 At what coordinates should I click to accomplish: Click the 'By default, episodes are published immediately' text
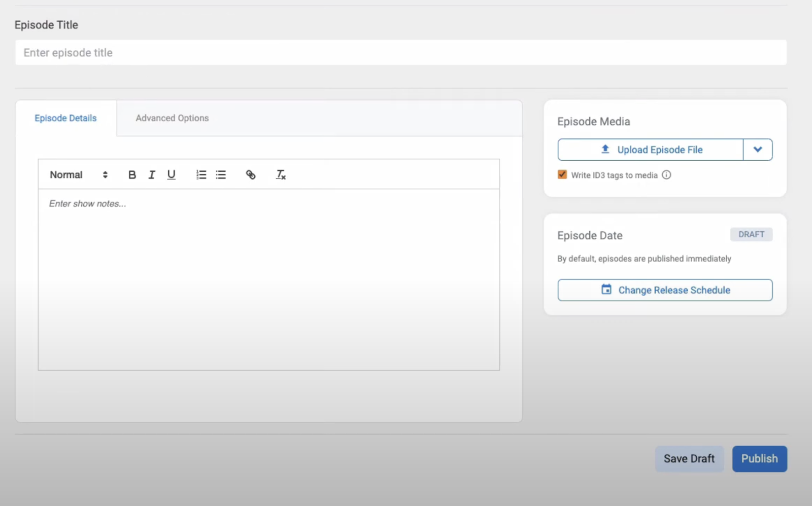click(x=644, y=259)
